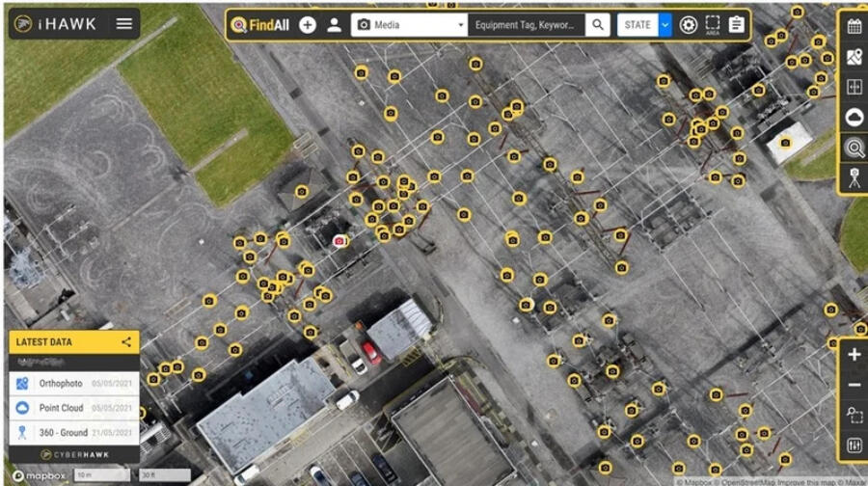The height and width of the screenshot is (486, 868).
Task: Activate the Area selection tool
Action: coord(713,25)
